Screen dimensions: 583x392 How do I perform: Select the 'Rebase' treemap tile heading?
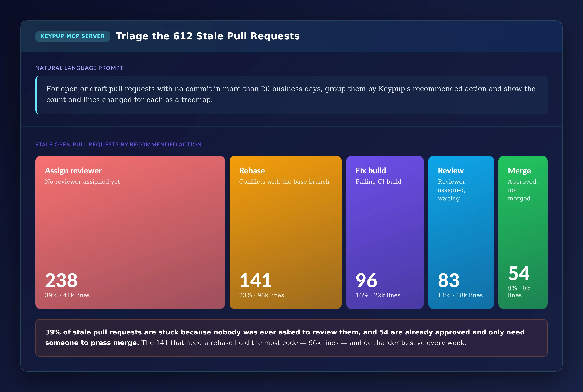point(252,170)
